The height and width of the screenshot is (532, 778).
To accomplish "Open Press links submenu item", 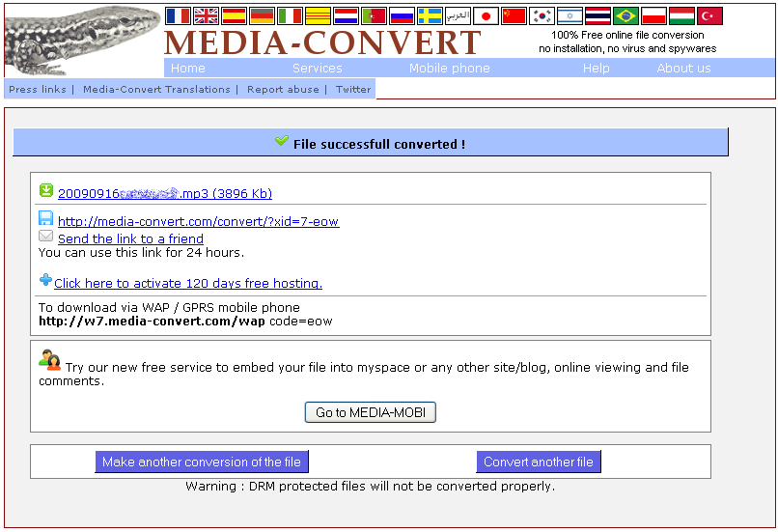I will 38,90.
